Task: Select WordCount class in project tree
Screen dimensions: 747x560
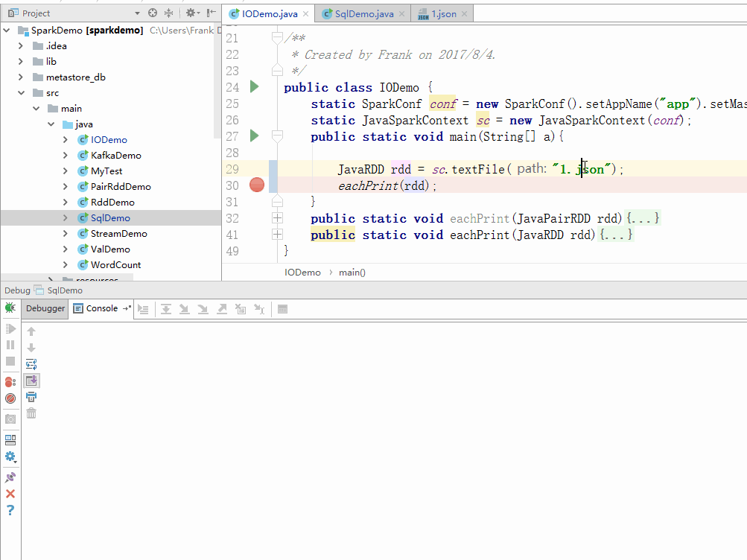Action: point(115,265)
